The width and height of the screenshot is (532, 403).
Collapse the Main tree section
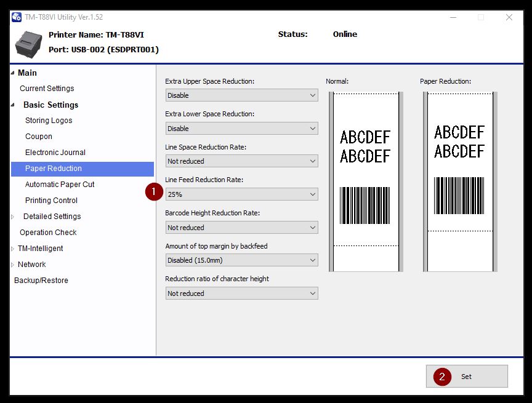point(12,73)
